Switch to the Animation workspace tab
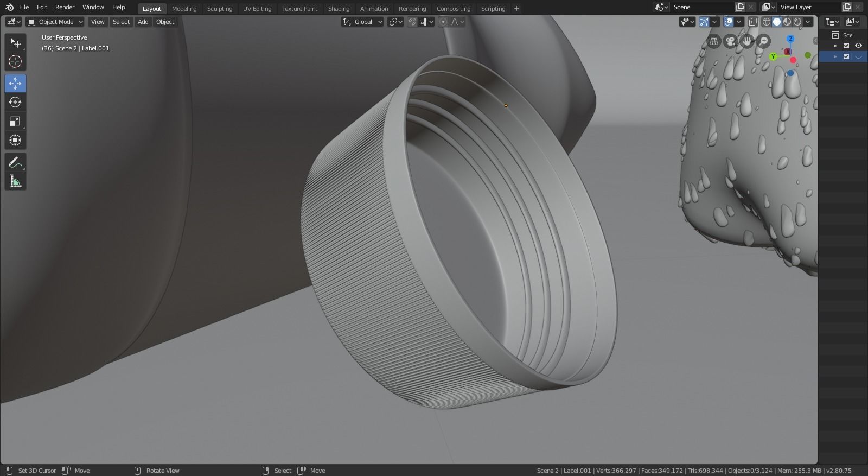The height and width of the screenshot is (476, 868). [x=374, y=9]
